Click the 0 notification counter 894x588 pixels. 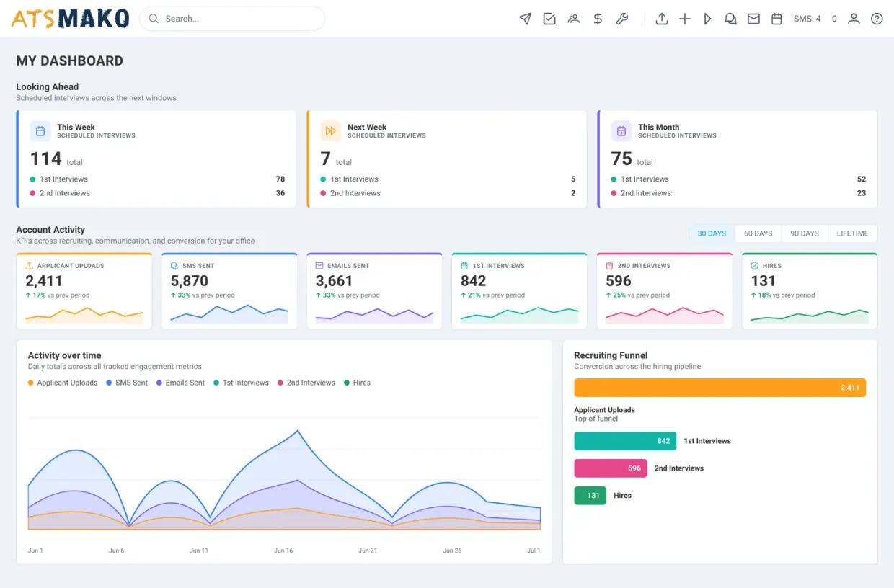pos(834,19)
